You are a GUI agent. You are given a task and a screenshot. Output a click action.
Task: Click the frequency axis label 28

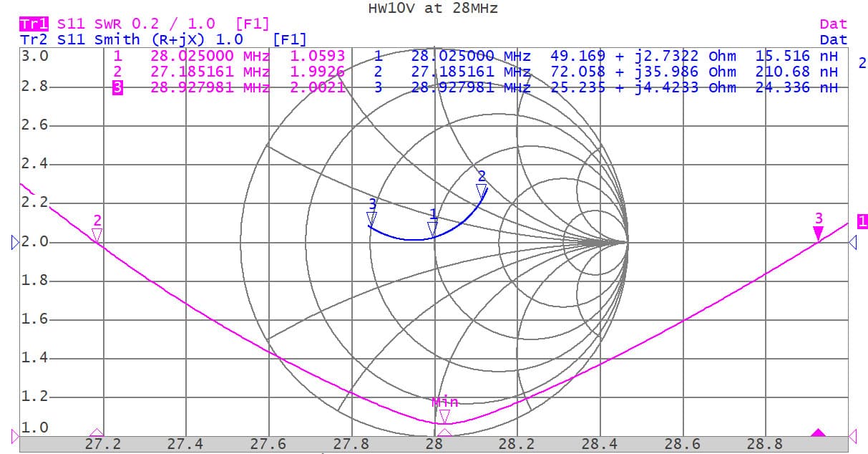(x=434, y=445)
